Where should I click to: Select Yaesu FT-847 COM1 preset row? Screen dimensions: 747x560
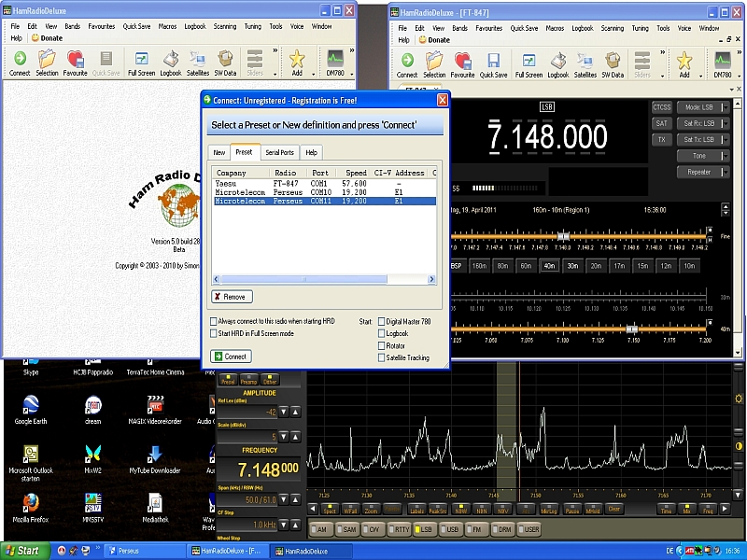coord(324,183)
